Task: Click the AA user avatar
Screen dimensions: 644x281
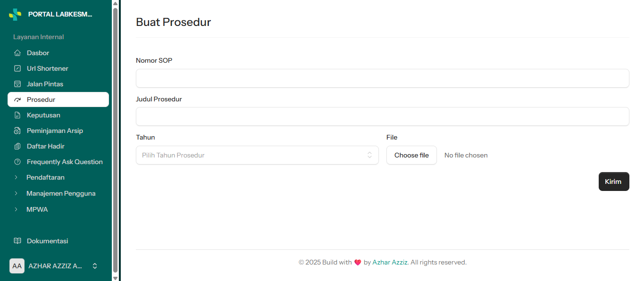Action: [x=17, y=266]
